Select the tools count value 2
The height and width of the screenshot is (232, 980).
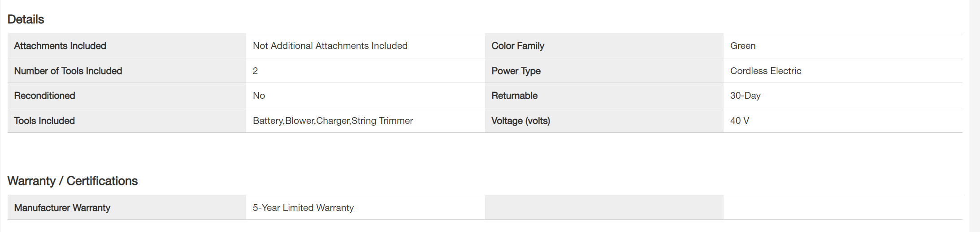click(256, 71)
